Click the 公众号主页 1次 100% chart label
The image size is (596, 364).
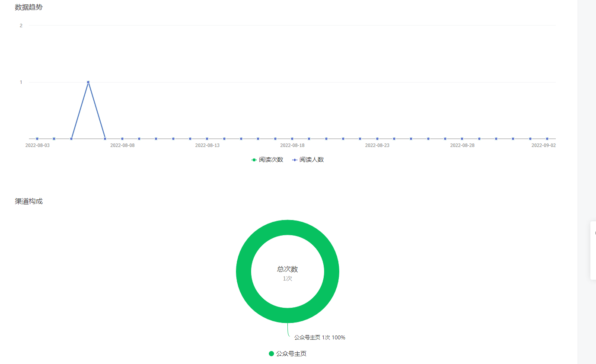[x=320, y=337]
